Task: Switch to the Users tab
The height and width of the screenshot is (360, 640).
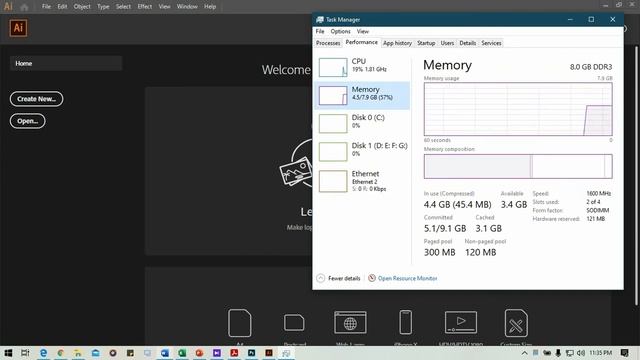Action: 447,43
